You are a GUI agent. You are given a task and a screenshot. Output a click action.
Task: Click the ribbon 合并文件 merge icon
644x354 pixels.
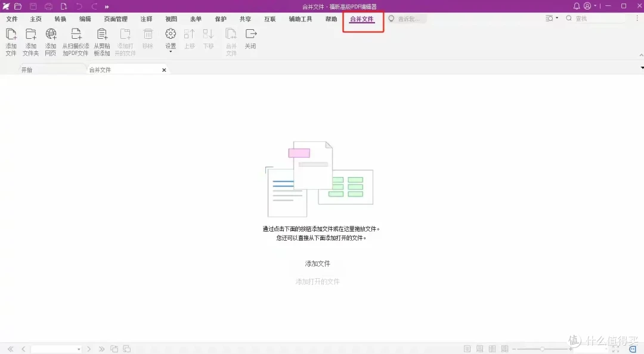[x=231, y=34]
